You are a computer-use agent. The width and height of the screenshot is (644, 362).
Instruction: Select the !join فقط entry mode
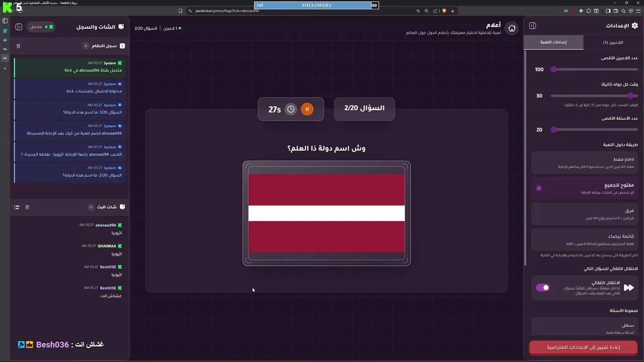point(585,162)
